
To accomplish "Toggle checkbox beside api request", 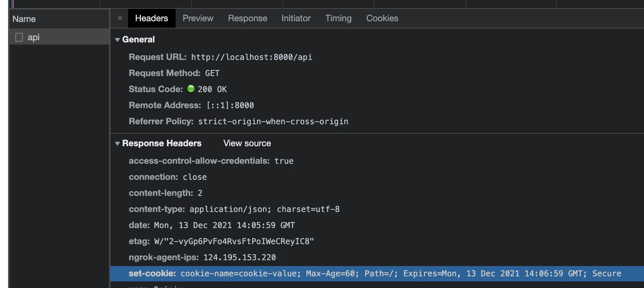I will pyautogui.click(x=19, y=37).
